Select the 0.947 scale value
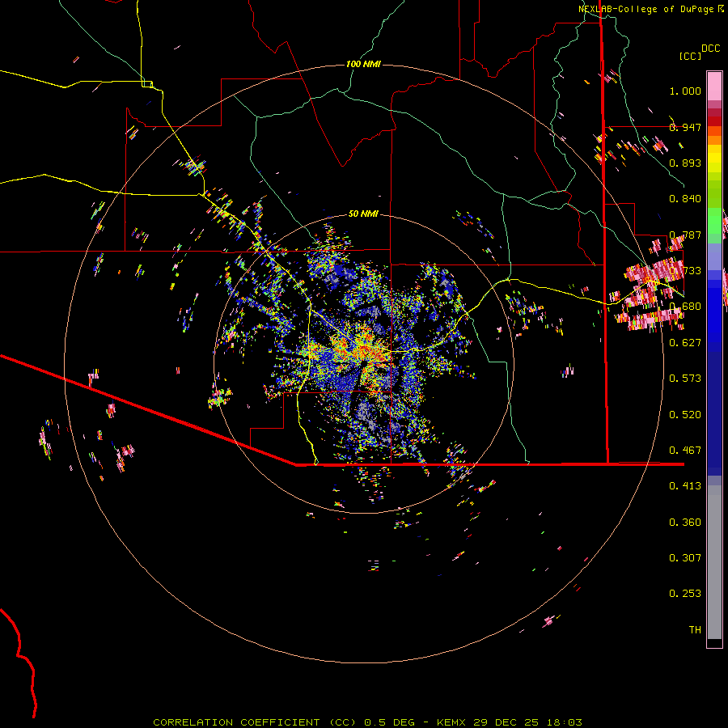The width and height of the screenshot is (728, 728). 685,127
